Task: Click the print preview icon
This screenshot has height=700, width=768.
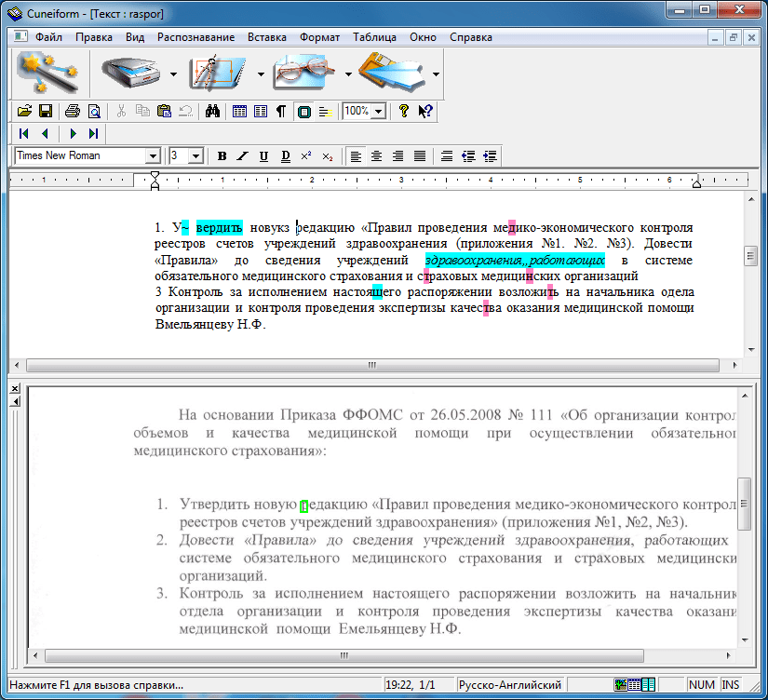Action: [x=94, y=112]
